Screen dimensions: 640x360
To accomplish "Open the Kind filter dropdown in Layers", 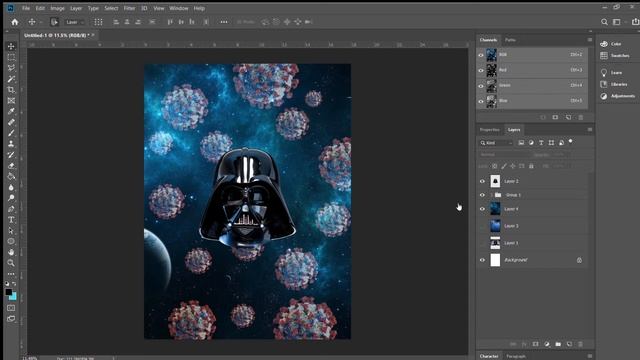I will click(496, 143).
